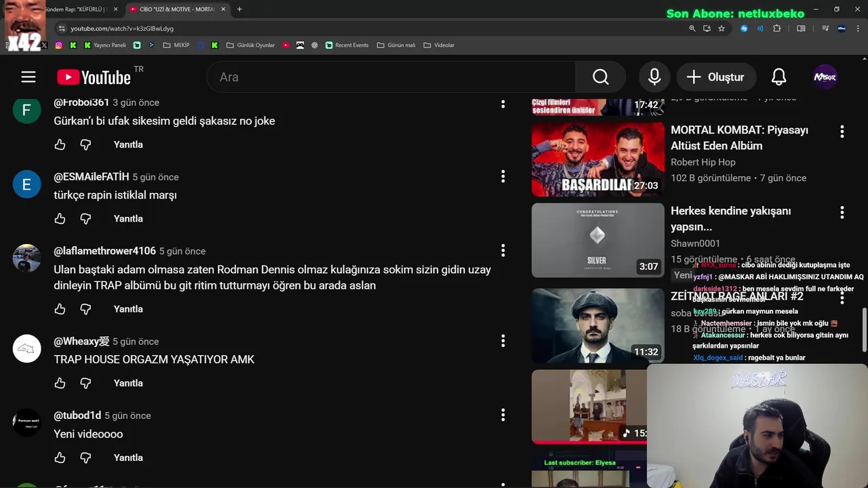The width and height of the screenshot is (868, 488).
Task: Like the comment by @ESMAileFATİH
Action: click(x=60, y=218)
